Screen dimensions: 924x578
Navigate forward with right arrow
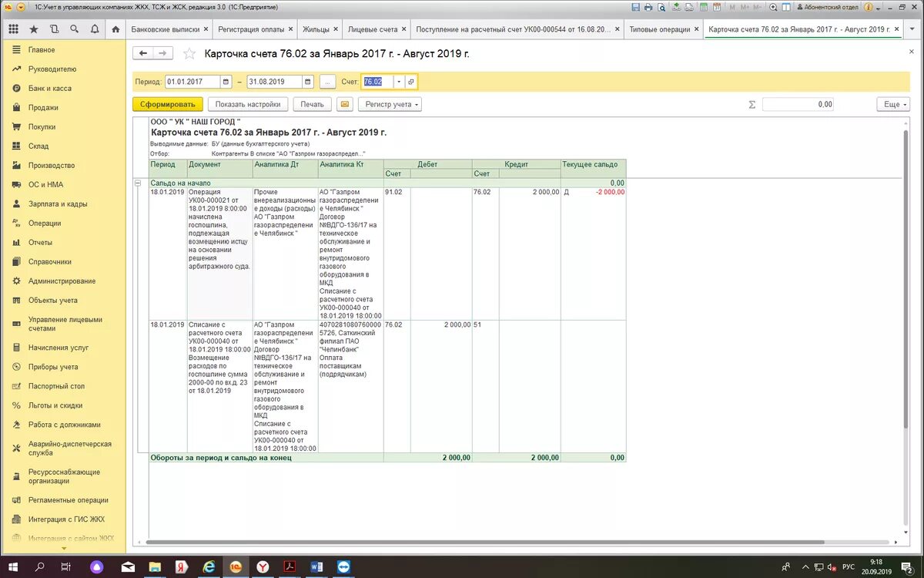(x=163, y=53)
